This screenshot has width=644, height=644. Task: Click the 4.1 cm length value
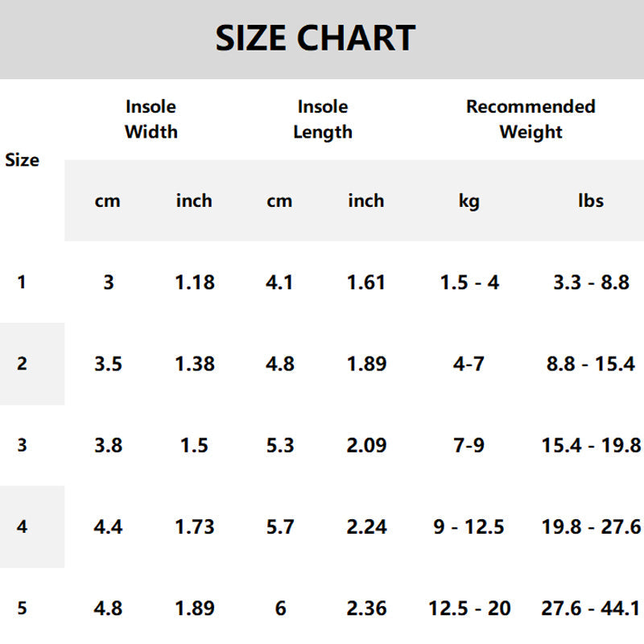[280, 283]
